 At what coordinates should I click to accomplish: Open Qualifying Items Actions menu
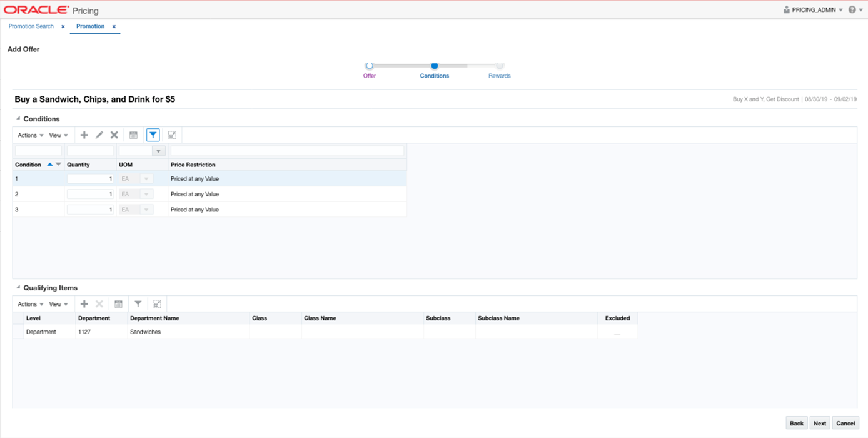tap(30, 304)
